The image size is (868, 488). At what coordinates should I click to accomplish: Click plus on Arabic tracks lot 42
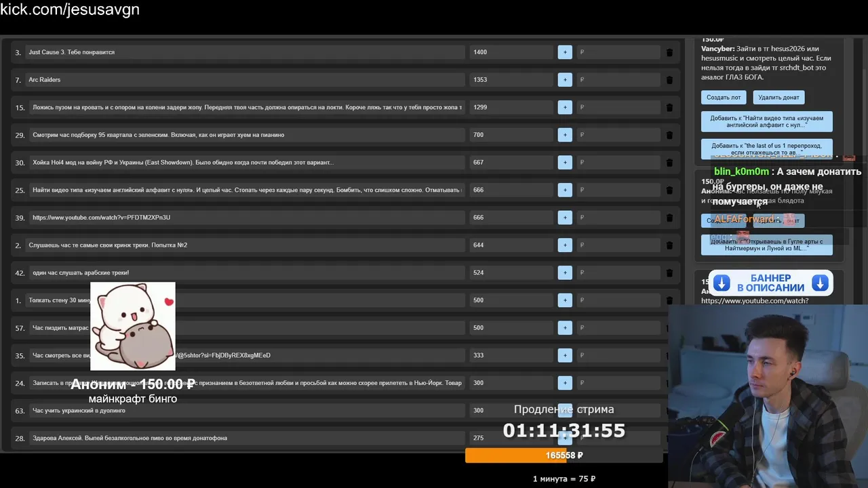(565, 272)
